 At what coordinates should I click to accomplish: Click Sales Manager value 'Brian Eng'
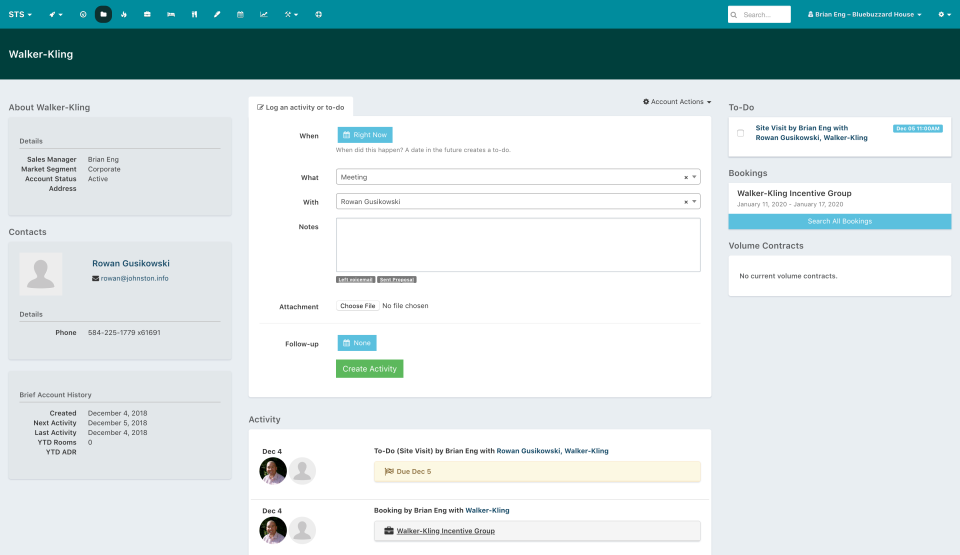(x=103, y=159)
